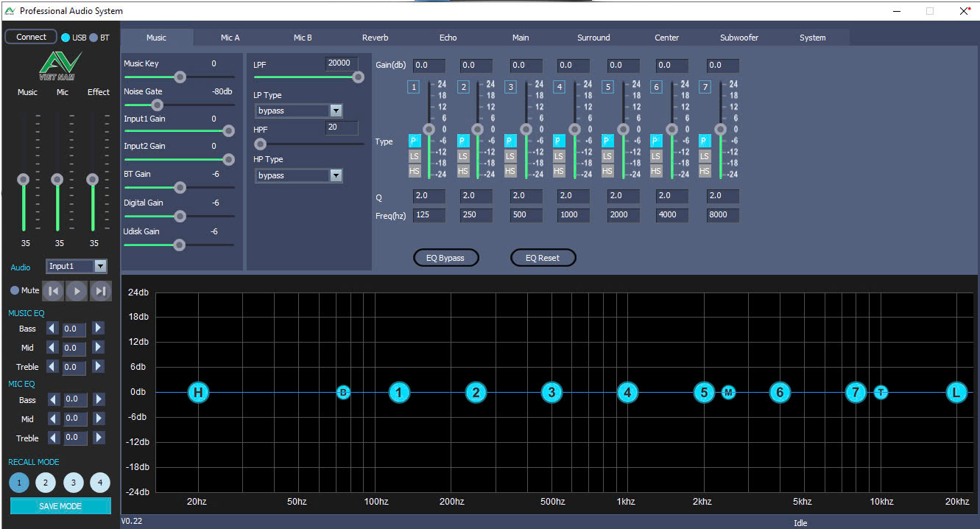Decrease Mic EQ Treble with left arrow
The image size is (980, 529).
coord(53,438)
